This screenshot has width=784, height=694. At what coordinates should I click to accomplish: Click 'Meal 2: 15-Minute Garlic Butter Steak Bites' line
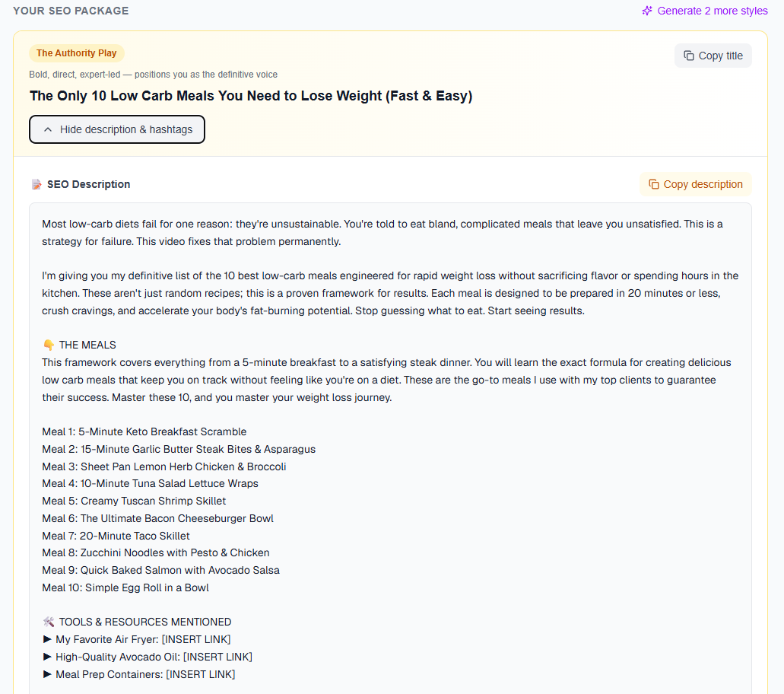click(179, 449)
